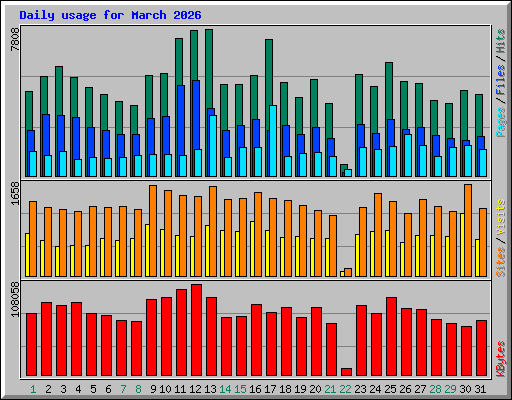Click day label 30 on the x-axis
512x400 pixels.
click(465, 389)
